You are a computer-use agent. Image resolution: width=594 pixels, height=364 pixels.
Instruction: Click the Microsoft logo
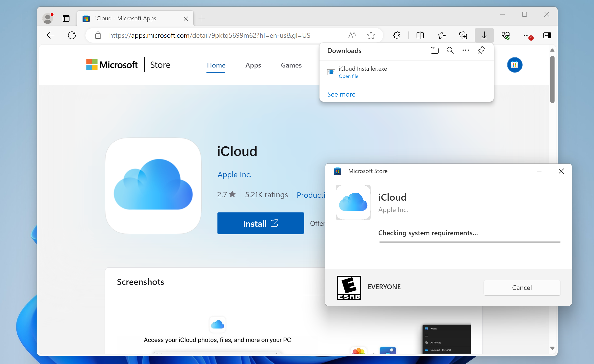tap(112, 65)
